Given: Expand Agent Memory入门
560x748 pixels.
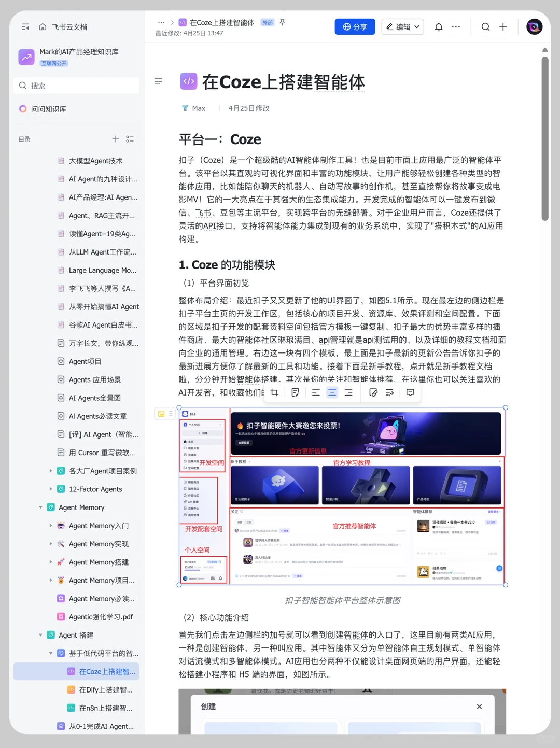Looking at the screenshot, I should click(x=51, y=526).
